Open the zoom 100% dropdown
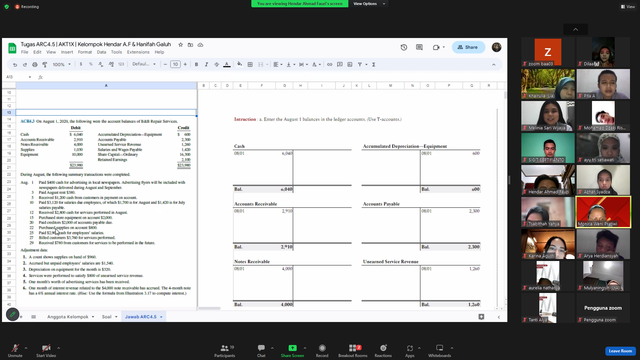640x360 pixels. [62, 64]
